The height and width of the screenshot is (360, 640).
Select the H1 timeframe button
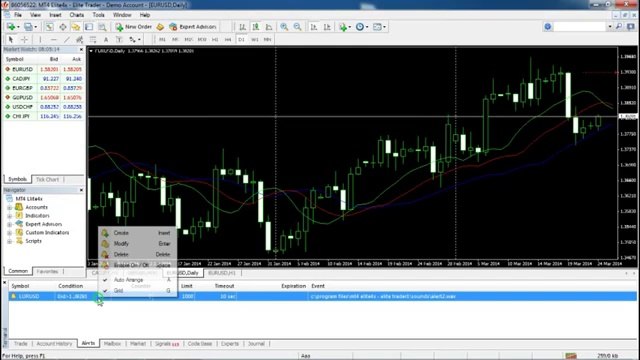(215, 40)
